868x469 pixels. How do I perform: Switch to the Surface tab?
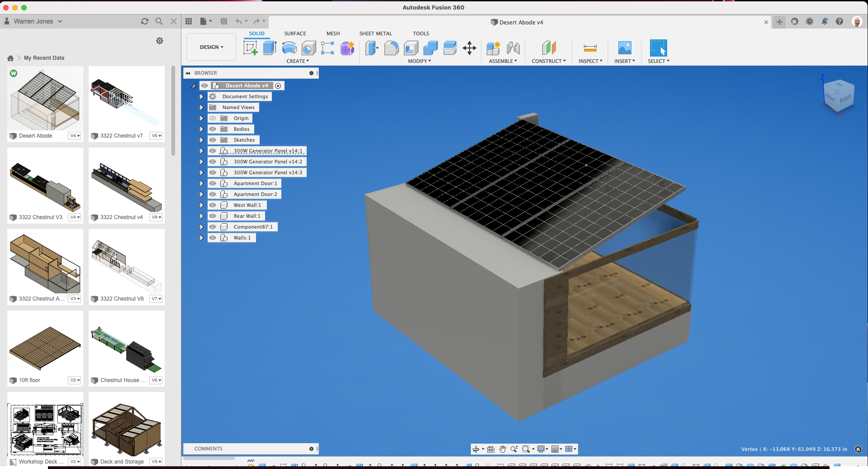click(295, 33)
